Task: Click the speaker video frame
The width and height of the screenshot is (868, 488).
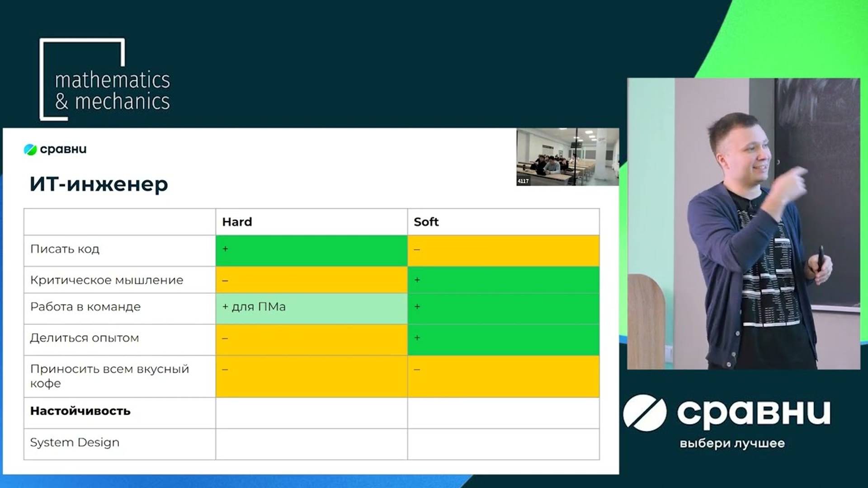Action: pos(743,224)
